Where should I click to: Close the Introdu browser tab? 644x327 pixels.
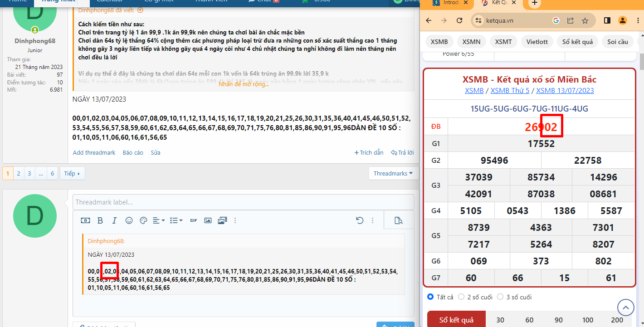click(x=467, y=3)
